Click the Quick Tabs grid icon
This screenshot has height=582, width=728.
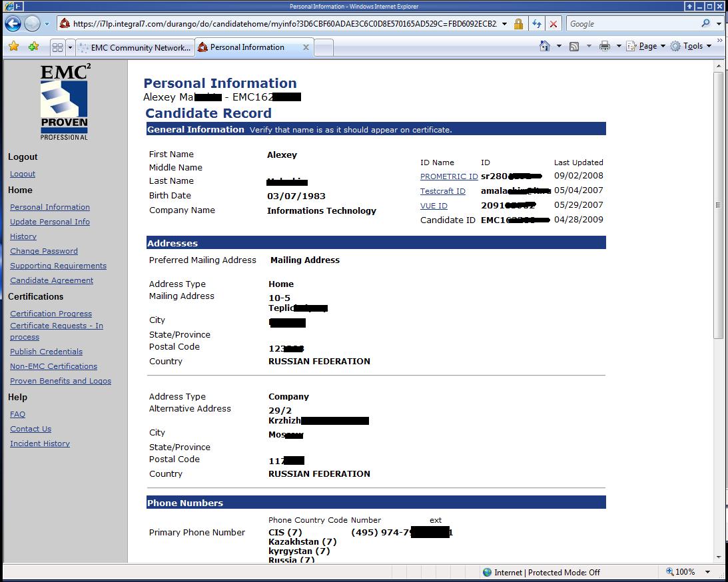(57, 47)
